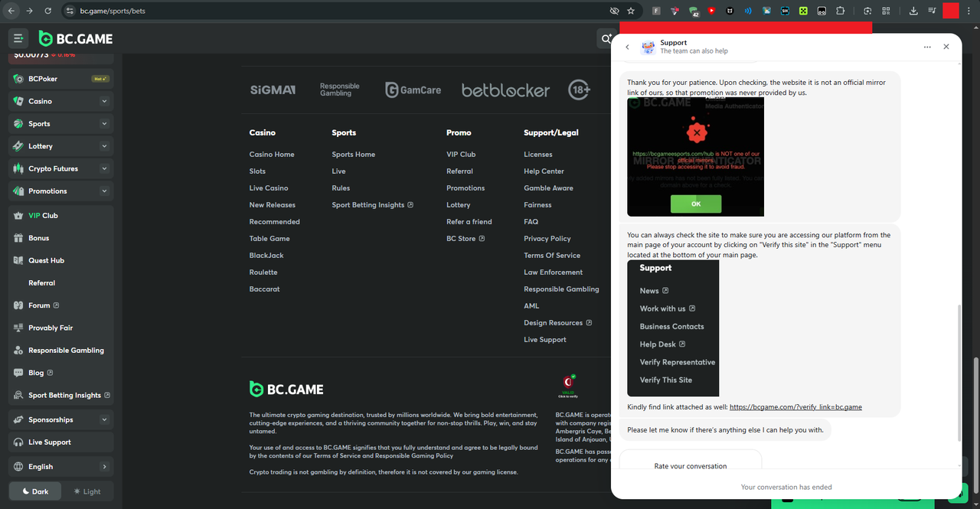Open the bcgame.com verify link in chat
The width and height of the screenshot is (980, 509).
[x=795, y=407]
